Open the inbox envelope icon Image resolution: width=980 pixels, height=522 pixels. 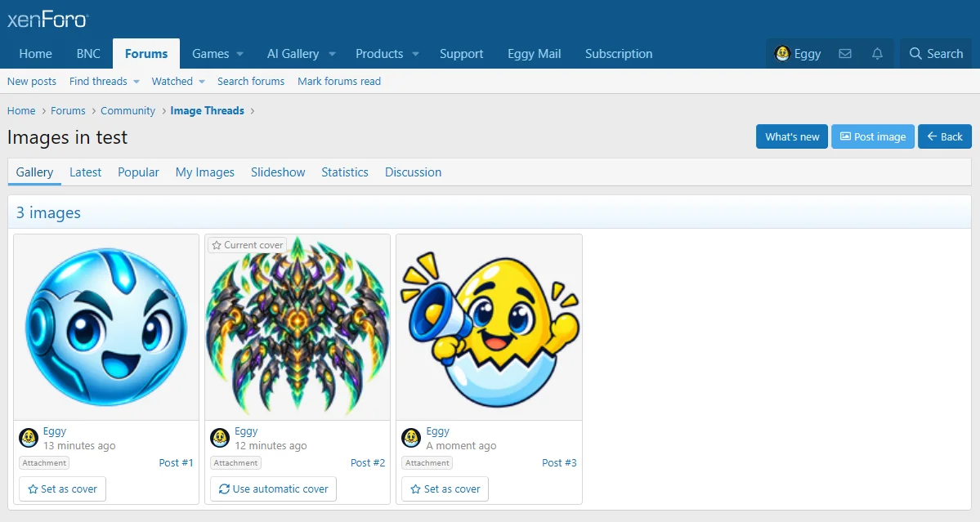click(845, 54)
